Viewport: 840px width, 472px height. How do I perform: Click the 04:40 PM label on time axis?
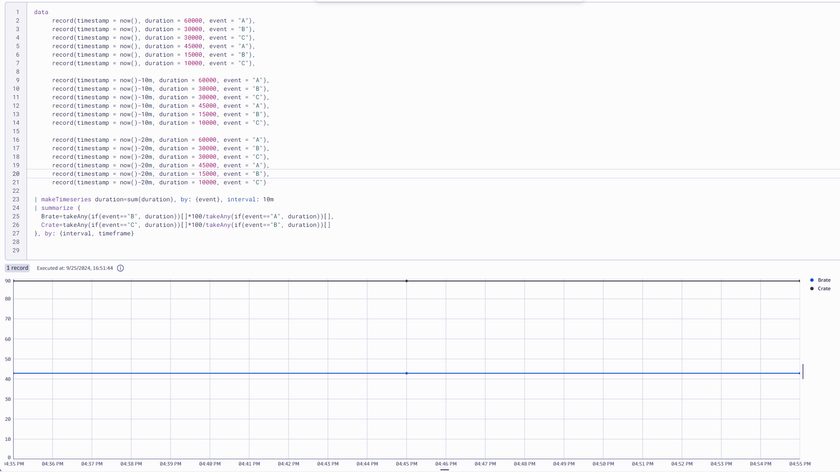point(210,464)
